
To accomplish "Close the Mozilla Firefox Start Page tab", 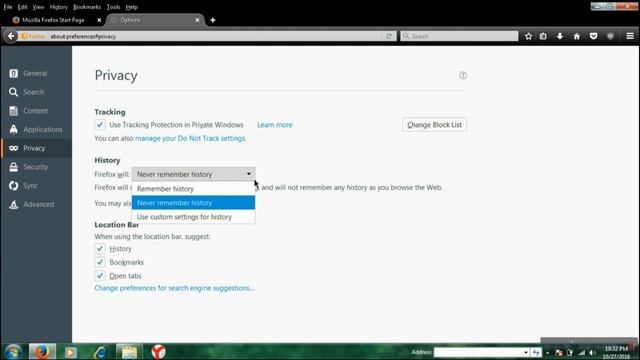I will [x=99, y=20].
